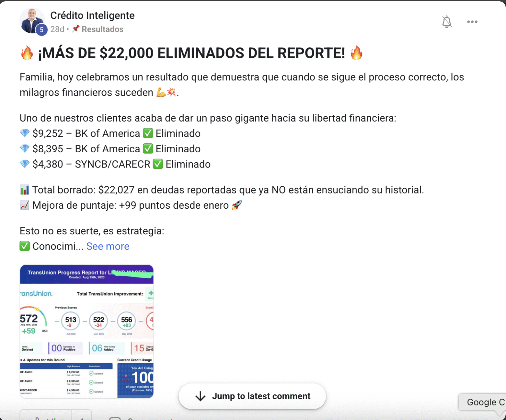The image size is (506, 420).
Task: Click the 28d post timestamp
Action: 57,29
